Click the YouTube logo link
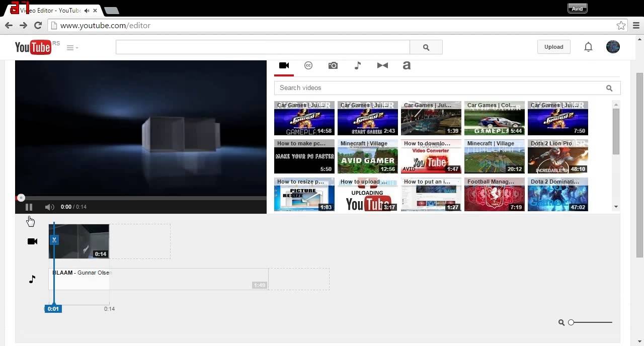 pyautogui.click(x=33, y=47)
